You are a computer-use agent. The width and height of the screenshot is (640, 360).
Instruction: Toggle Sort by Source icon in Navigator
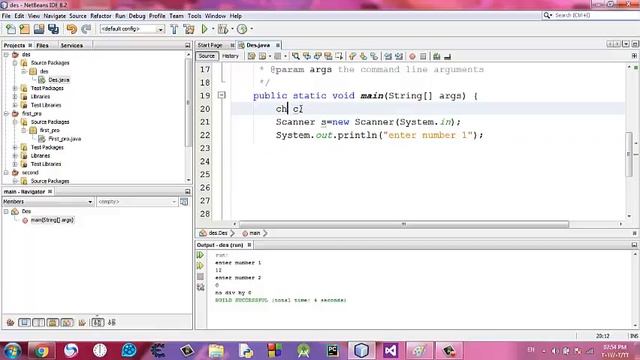click(112, 322)
